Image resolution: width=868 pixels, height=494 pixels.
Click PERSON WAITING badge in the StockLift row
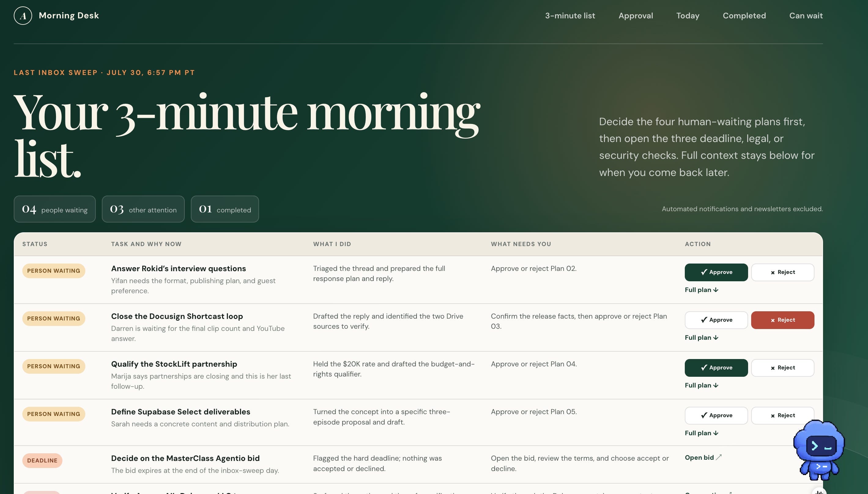pyautogui.click(x=54, y=366)
